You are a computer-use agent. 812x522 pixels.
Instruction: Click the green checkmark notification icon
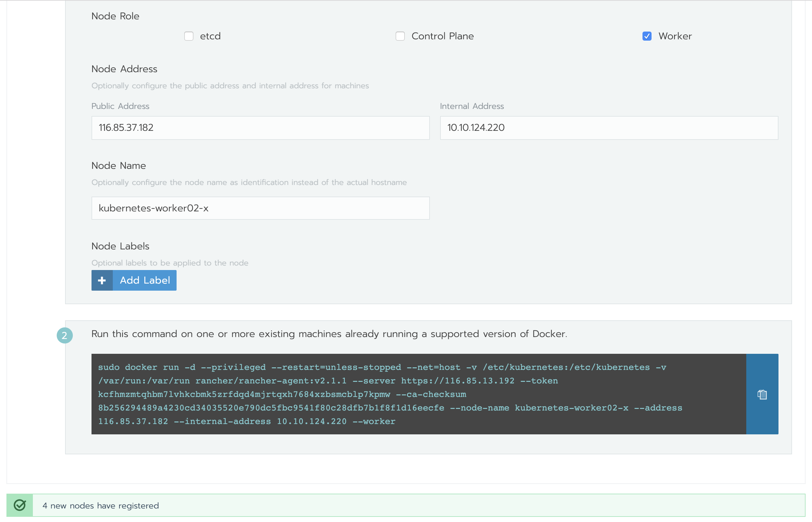(20, 505)
